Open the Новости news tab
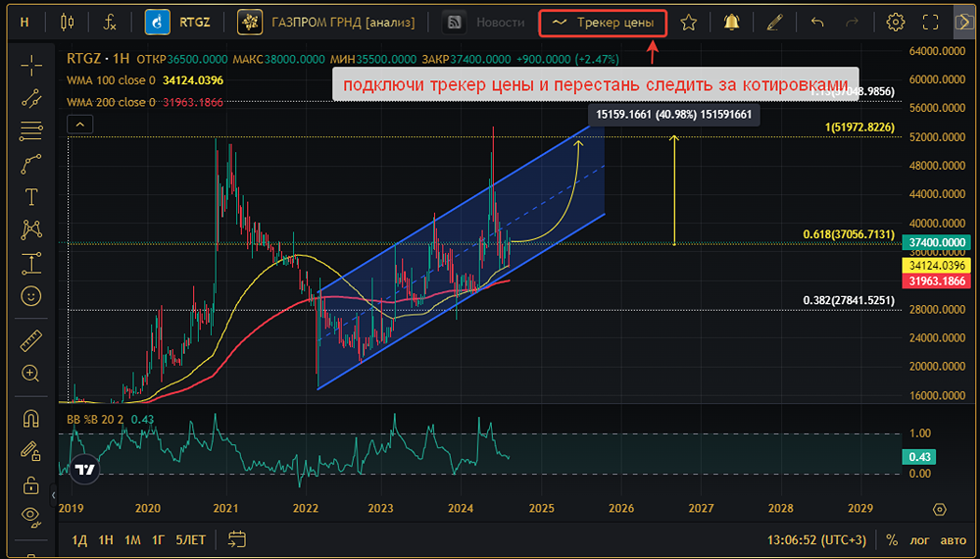This screenshot has height=559, width=980. click(484, 22)
